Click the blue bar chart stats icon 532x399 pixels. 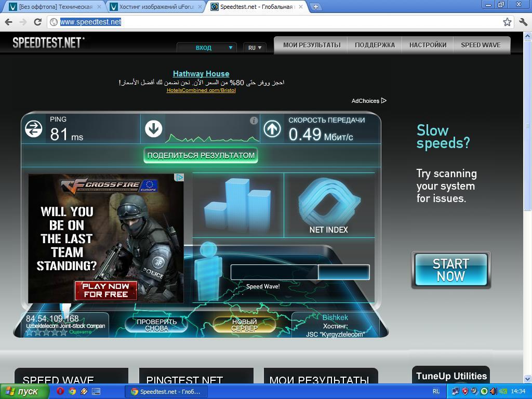click(x=237, y=205)
